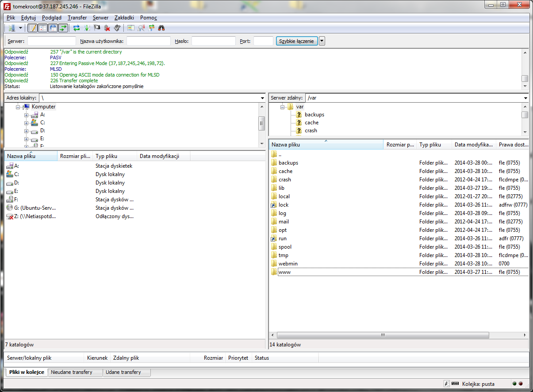Focus the Nazwa użytkownika input field
This screenshot has width=533, height=392.
click(x=148, y=41)
